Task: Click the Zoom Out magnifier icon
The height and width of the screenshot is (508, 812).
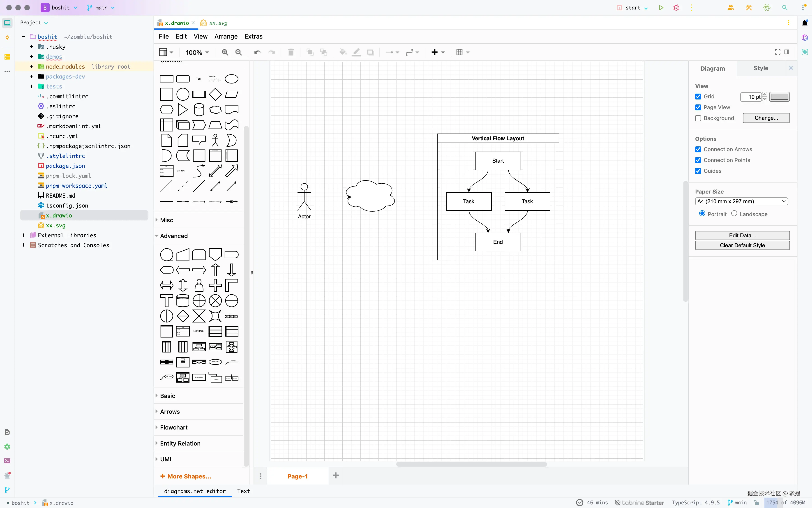Action: tap(239, 52)
